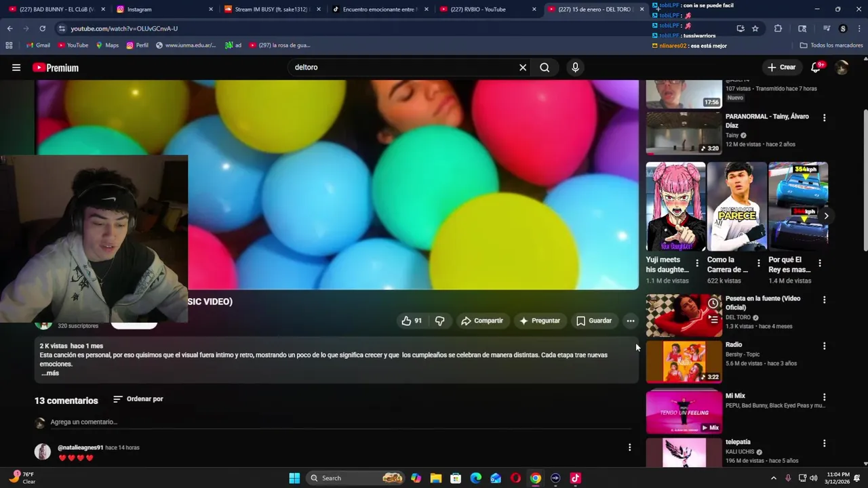Screen dimensions: 868x488
Task: Open the browser extensions puzzle icon
Action: point(778,28)
